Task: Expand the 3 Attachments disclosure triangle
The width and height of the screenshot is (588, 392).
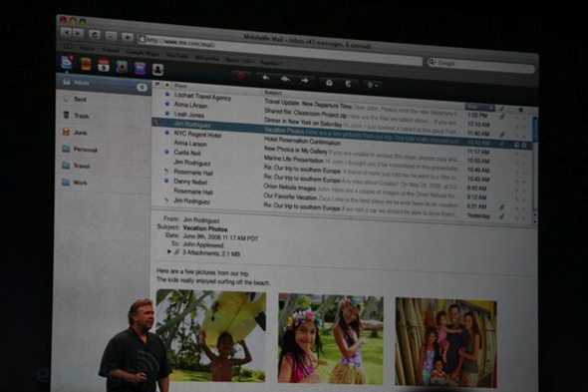Action: point(169,251)
